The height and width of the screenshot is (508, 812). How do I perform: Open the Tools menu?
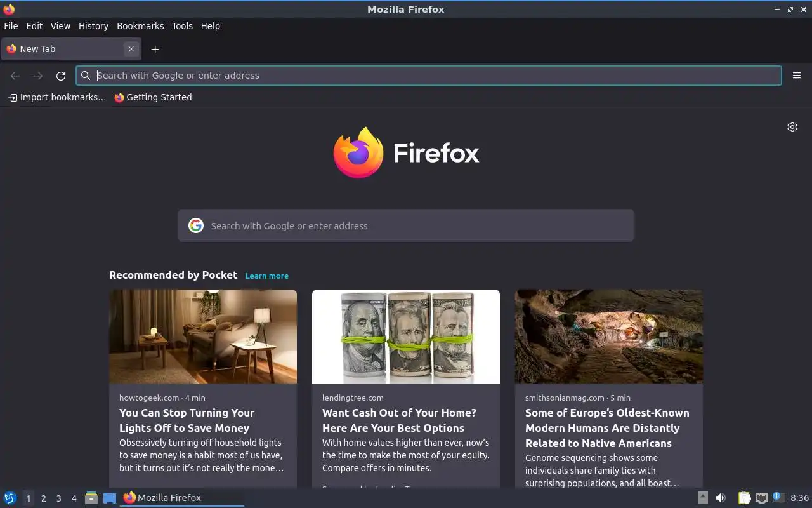[182, 26]
